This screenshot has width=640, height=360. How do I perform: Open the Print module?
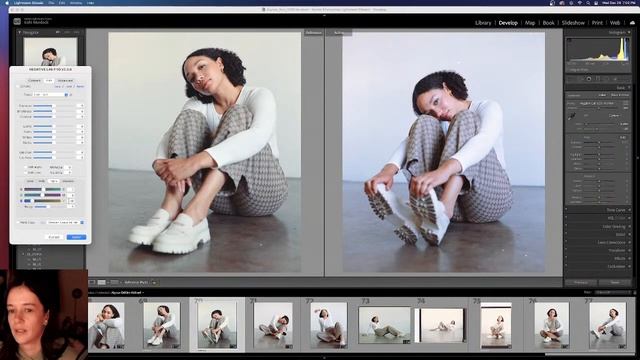point(597,23)
